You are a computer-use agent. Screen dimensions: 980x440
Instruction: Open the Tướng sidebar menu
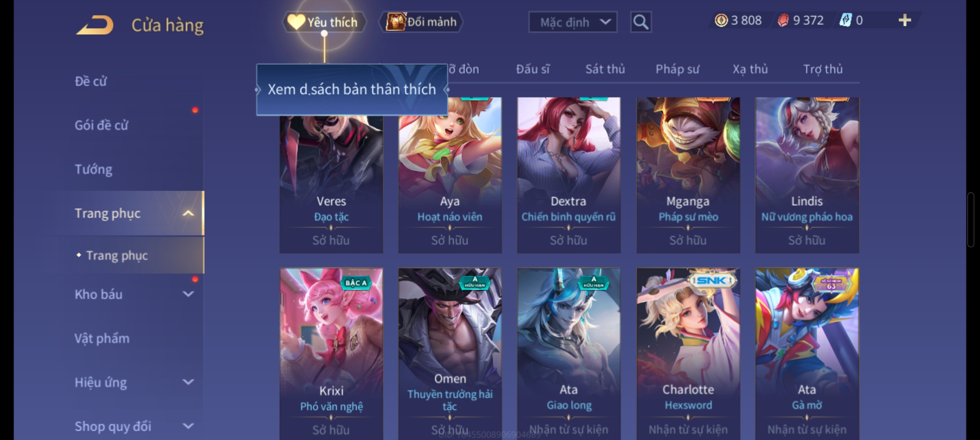pos(94,169)
